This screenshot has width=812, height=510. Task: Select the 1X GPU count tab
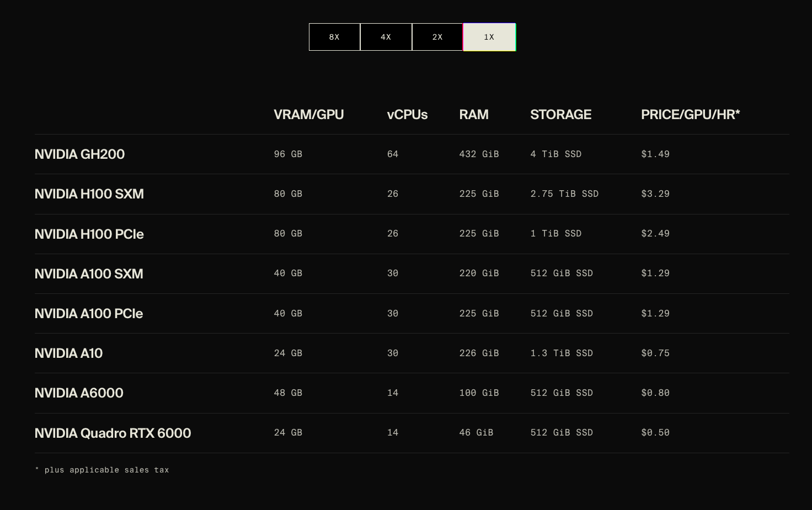(489, 37)
